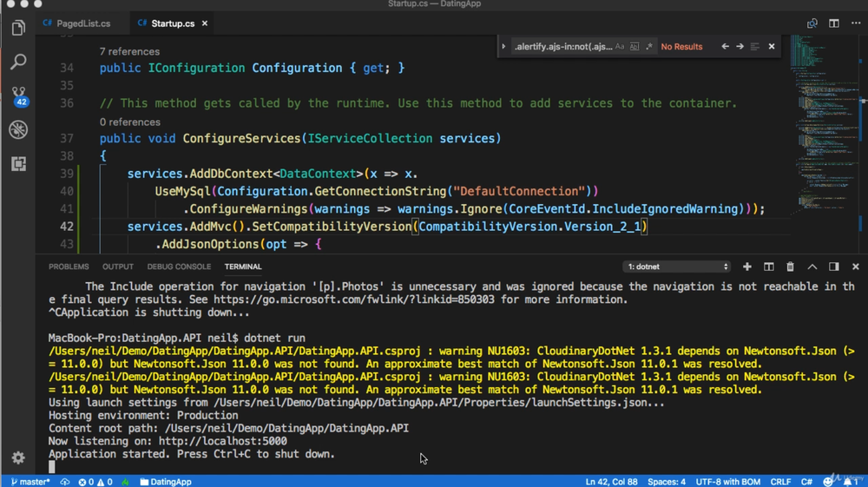Close the Find widget
Image resolution: width=868 pixels, height=487 pixels.
[x=772, y=47]
